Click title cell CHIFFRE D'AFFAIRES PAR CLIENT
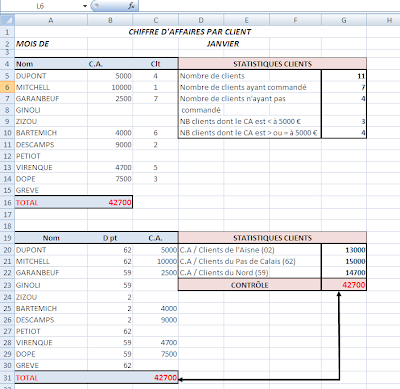 click(x=190, y=32)
